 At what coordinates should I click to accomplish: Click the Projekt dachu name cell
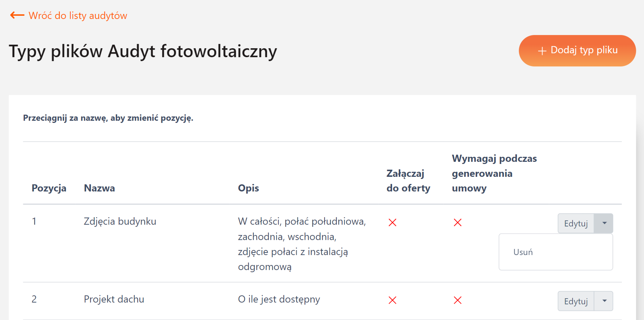pos(114,299)
